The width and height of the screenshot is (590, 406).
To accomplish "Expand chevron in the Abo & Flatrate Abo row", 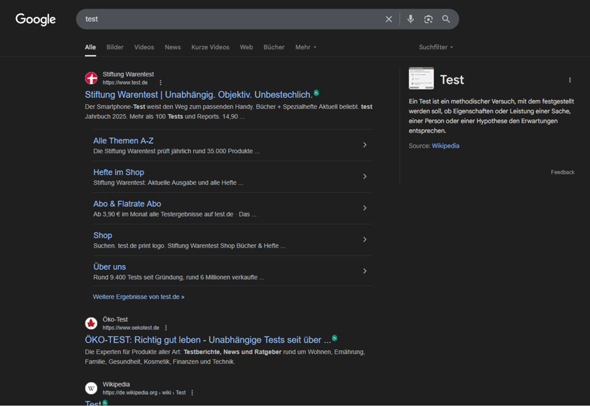I will pos(365,208).
